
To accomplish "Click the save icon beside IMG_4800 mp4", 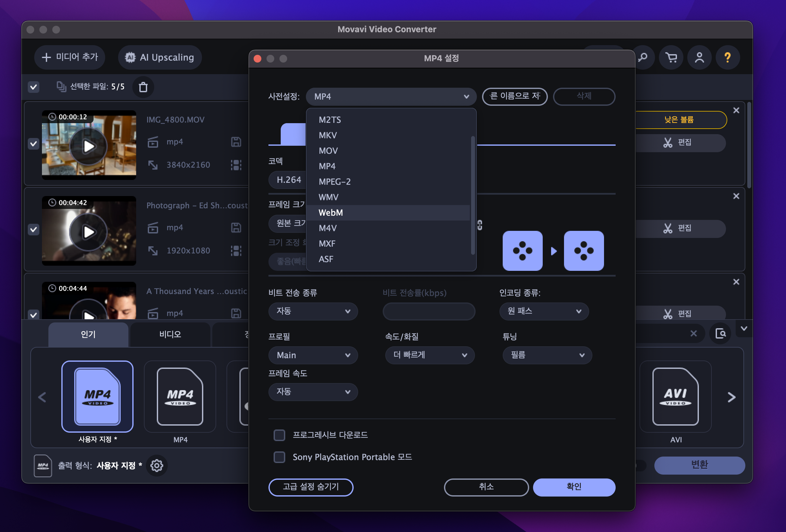I will pyautogui.click(x=236, y=142).
